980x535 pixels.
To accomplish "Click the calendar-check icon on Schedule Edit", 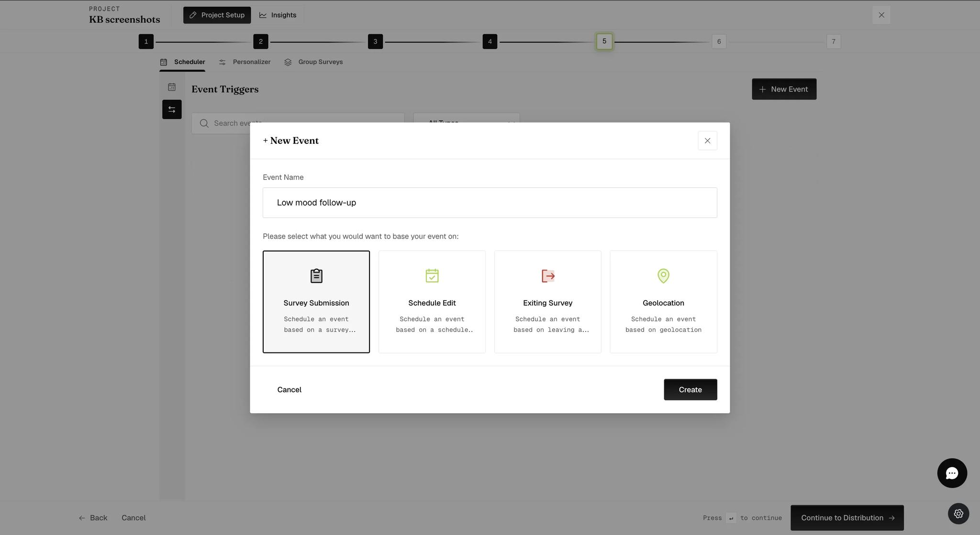I will (x=432, y=276).
